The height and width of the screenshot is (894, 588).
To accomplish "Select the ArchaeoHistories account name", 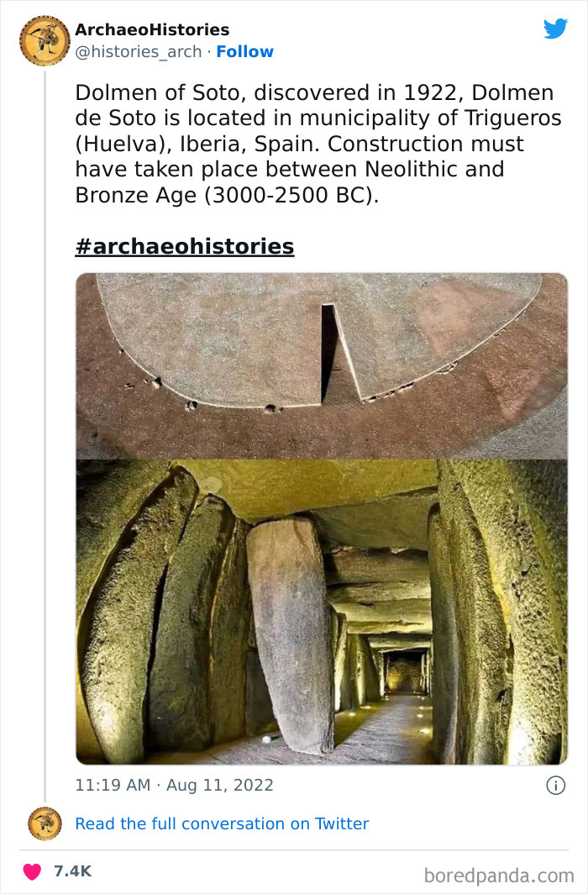I will 152,29.
